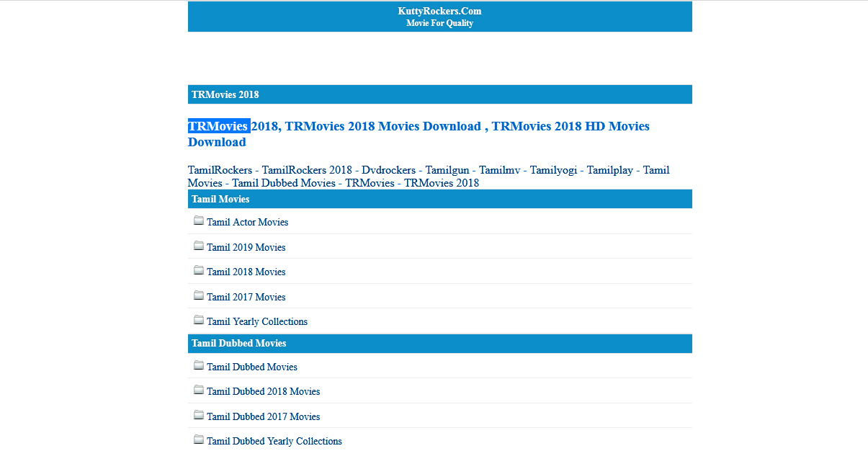Screen dimensions: 868x451
Task: Click the Tamil Dubbed Movies tag in keyword line
Action: pos(284,183)
